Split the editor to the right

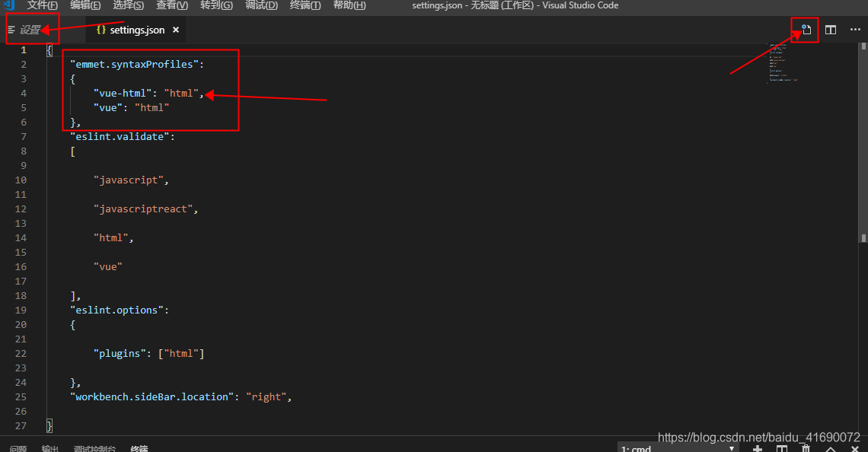click(x=831, y=30)
